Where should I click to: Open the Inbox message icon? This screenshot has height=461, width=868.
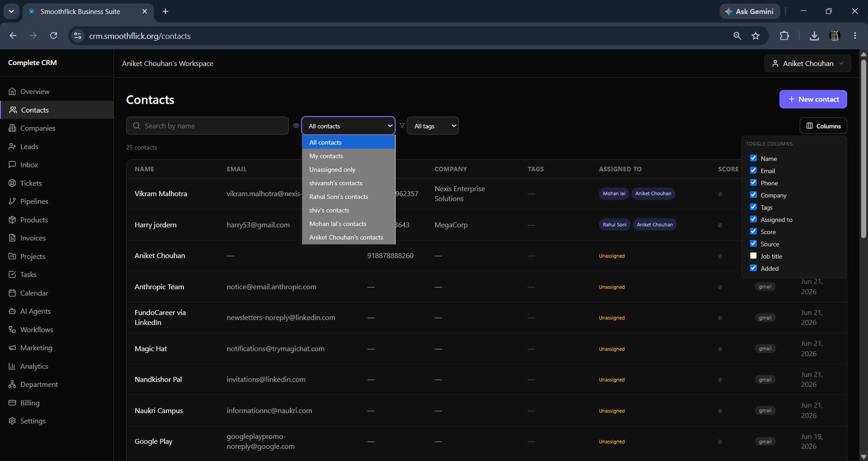[x=12, y=165]
